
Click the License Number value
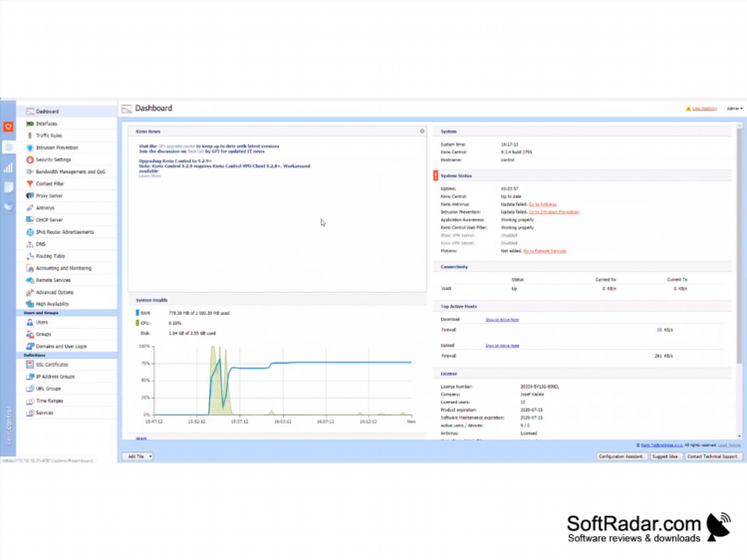coord(539,387)
